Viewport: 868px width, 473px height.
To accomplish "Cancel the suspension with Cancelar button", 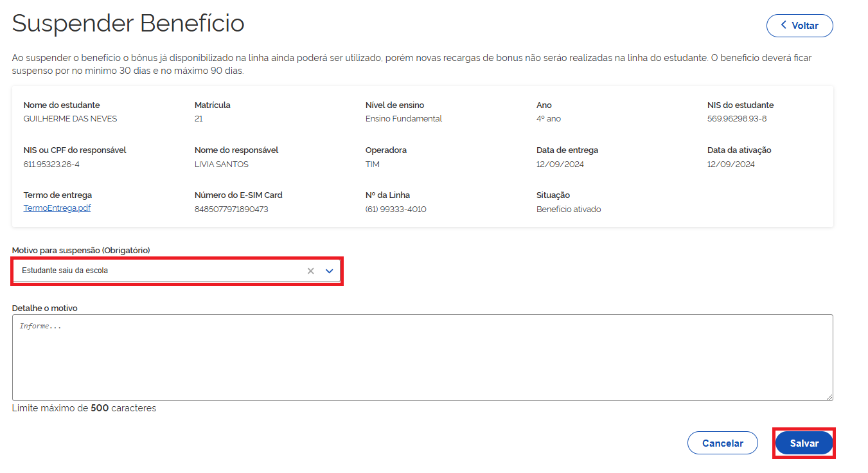I will click(722, 443).
